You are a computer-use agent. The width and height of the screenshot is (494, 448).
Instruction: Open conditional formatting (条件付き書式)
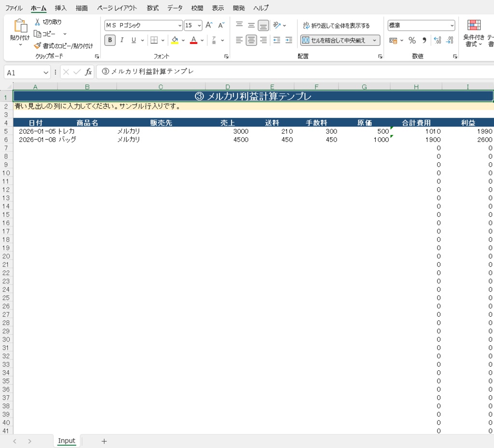(x=474, y=33)
